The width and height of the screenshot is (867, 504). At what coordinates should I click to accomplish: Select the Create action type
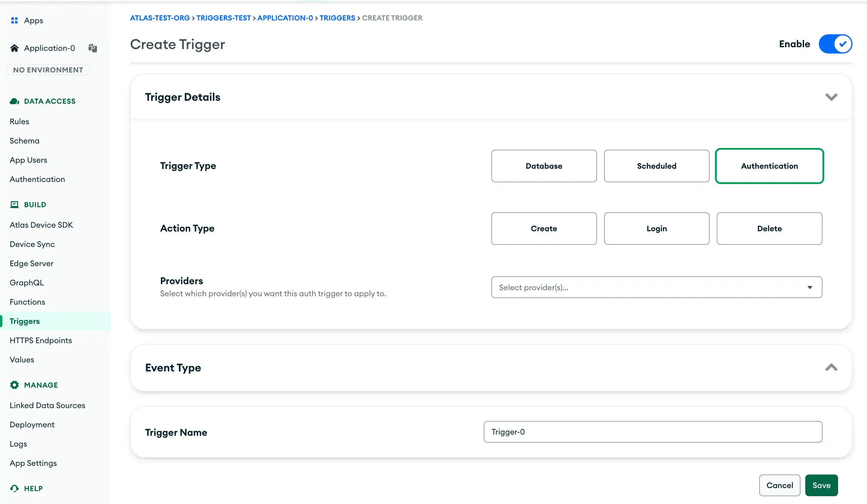tap(544, 229)
